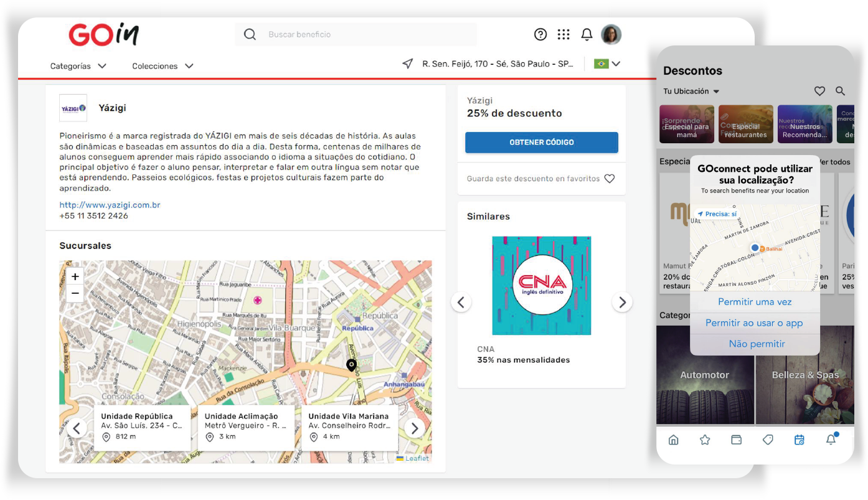Image resolution: width=868 pixels, height=500 pixels.
Task: Click the heart icon to save favorite
Action: click(610, 179)
